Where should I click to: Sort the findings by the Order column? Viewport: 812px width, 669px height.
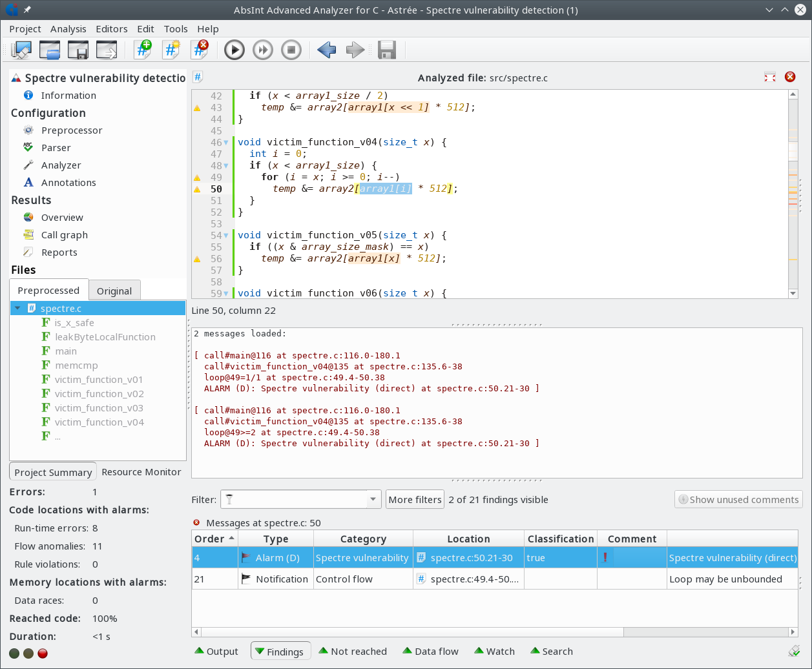pyautogui.click(x=215, y=539)
